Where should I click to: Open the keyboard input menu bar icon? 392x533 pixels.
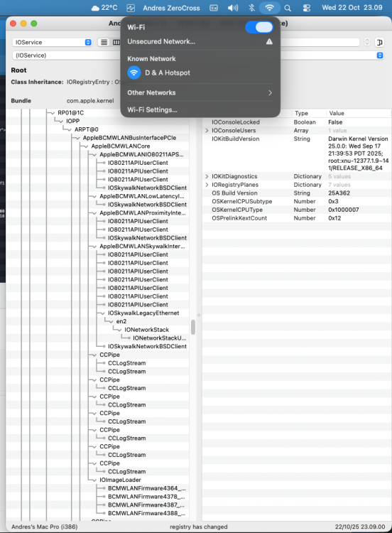point(214,8)
